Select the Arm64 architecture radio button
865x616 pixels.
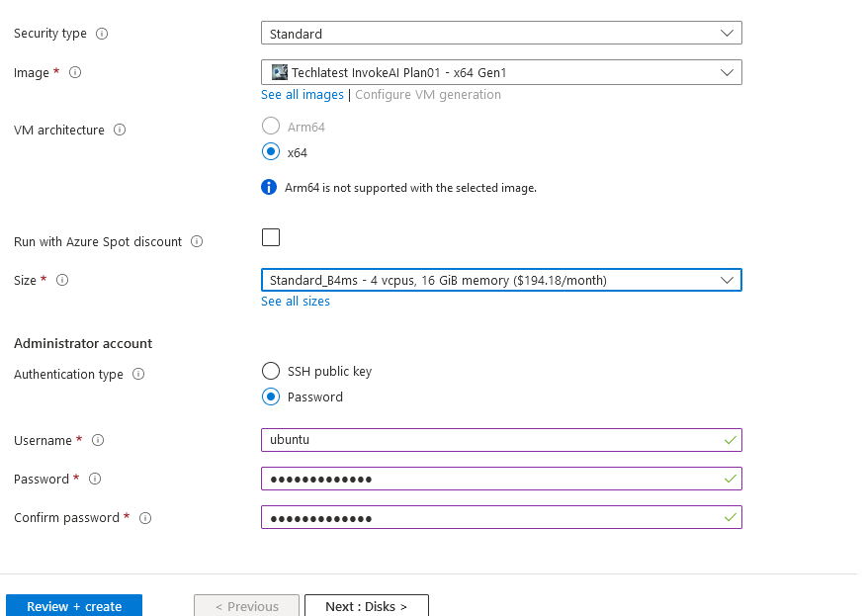click(x=271, y=126)
